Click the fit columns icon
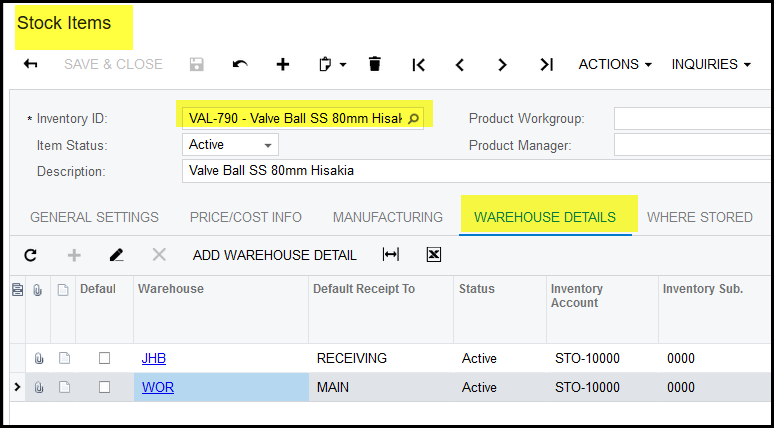Image resolution: width=774 pixels, height=428 pixels. tap(391, 255)
